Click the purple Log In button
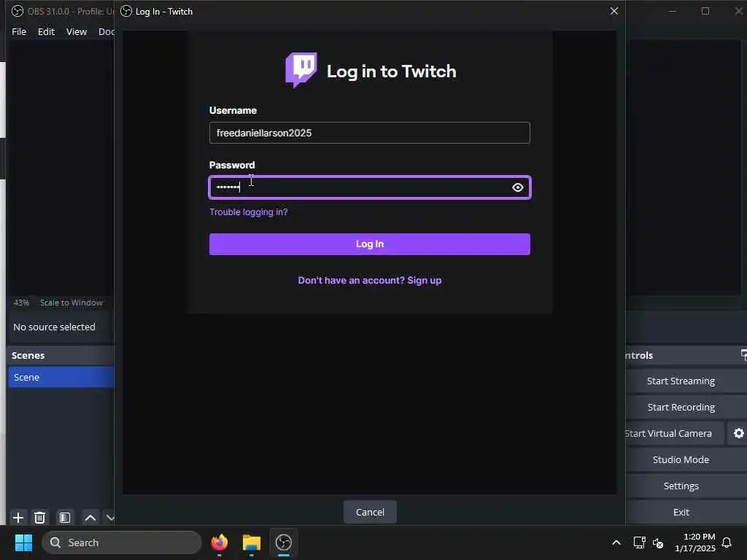The height and width of the screenshot is (560, 747). pos(370,244)
